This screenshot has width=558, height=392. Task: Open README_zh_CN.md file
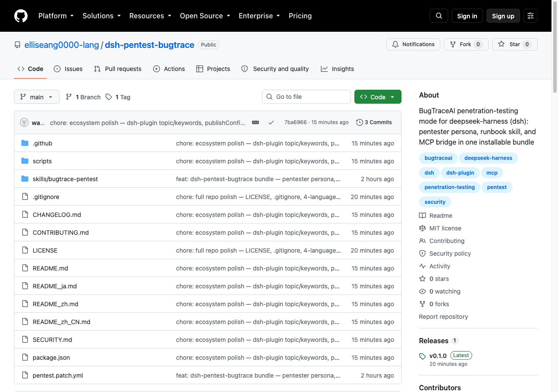(61, 322)
